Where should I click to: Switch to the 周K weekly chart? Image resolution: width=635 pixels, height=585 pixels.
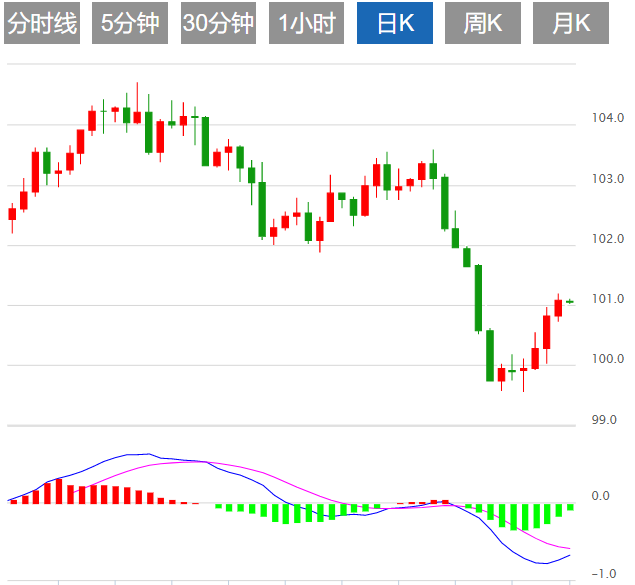(483, 24)
